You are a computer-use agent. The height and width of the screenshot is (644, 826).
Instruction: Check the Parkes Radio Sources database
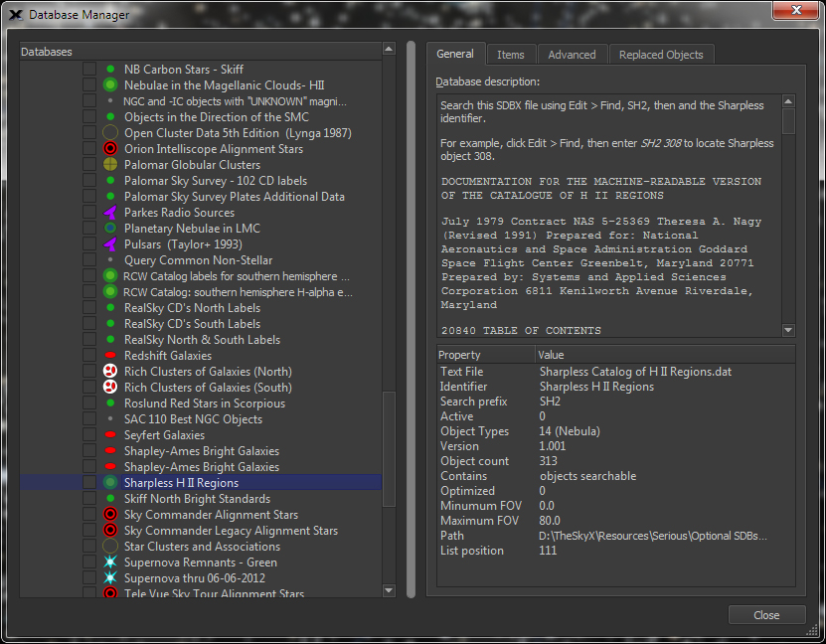[89, 213]
